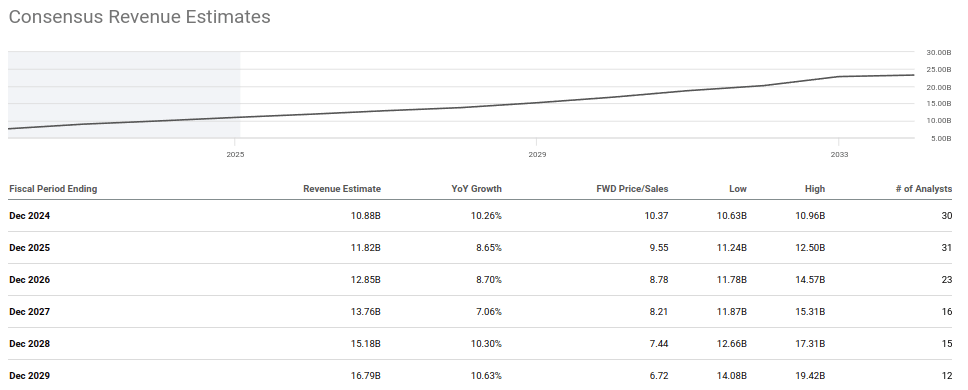Click the 2025 marker on chart axis
This screenshot has width=968, height=390.
point(235,155)
